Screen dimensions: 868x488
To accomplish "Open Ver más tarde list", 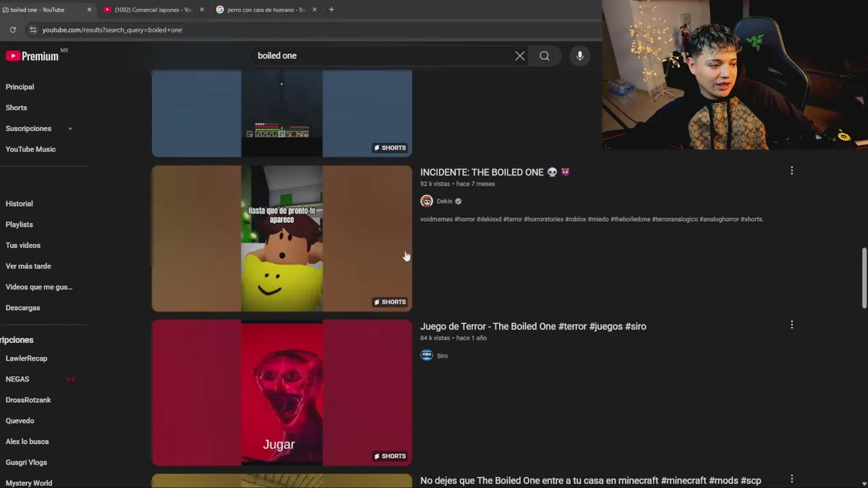I will 28,266.
